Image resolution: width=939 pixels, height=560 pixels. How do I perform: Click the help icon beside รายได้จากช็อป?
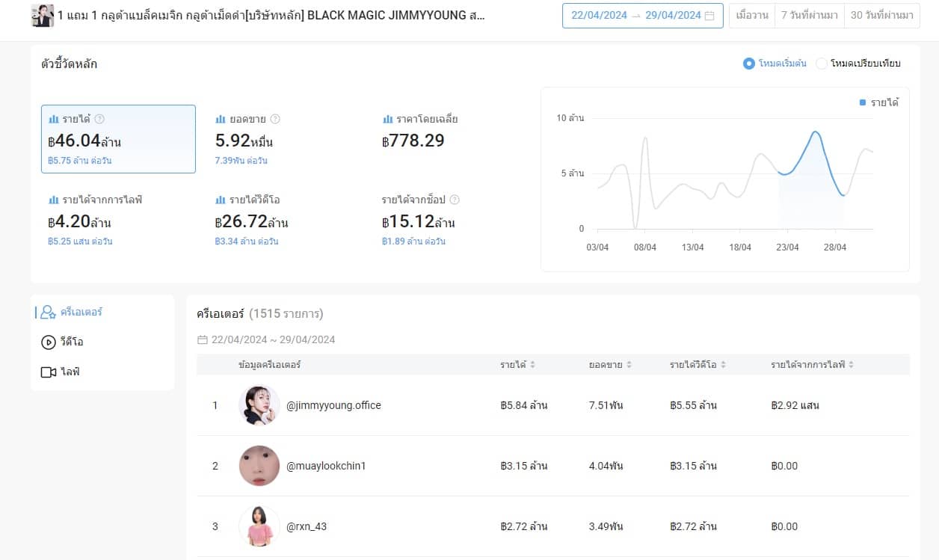455,200
